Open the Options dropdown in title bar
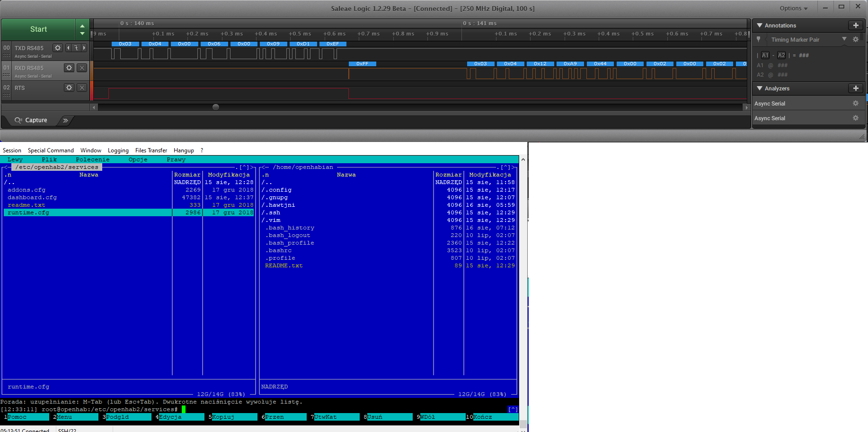The image size is (868, 432). [x=794, y=8]
